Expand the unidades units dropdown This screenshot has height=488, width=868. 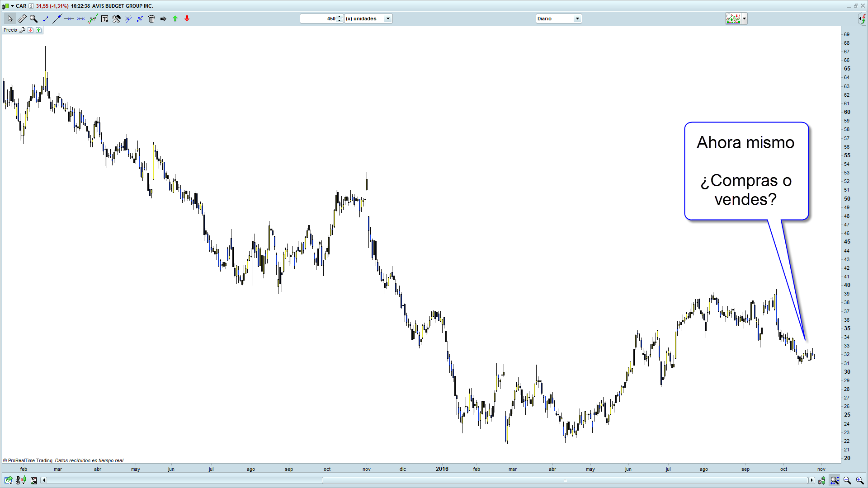point(387,19)
